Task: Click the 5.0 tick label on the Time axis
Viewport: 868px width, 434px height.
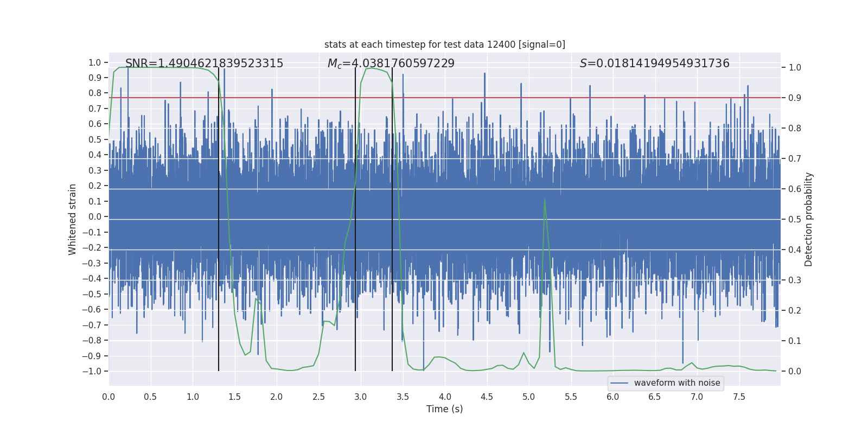Action: tap(529, 397)
